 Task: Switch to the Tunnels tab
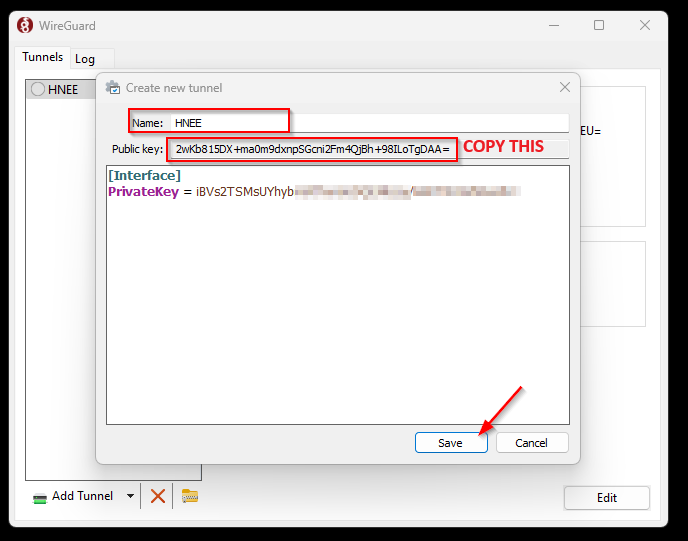43,57
